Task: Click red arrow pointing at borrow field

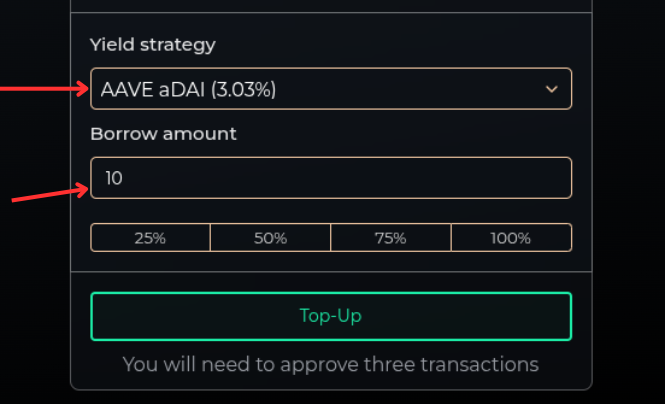Action: 50,192
